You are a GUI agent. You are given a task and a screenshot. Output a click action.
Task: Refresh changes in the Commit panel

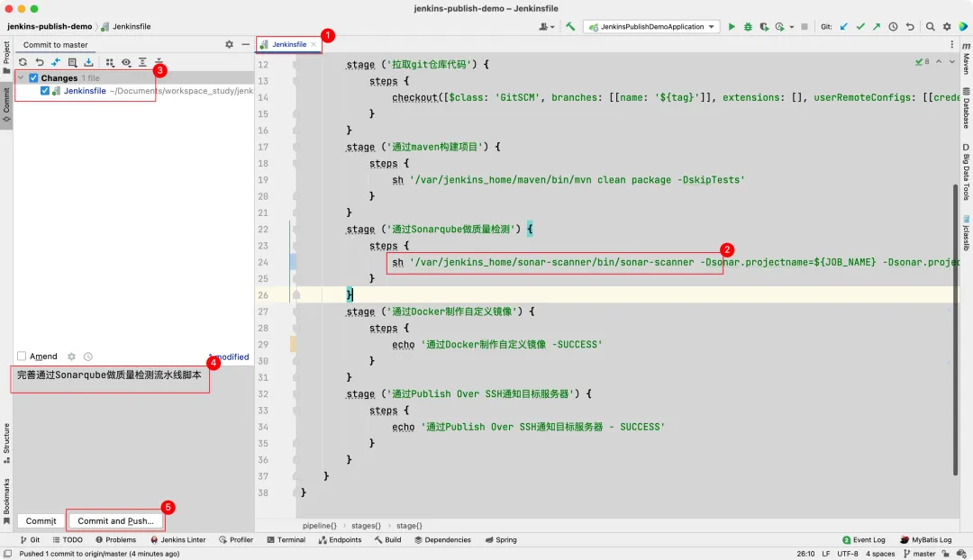point(23,62)
